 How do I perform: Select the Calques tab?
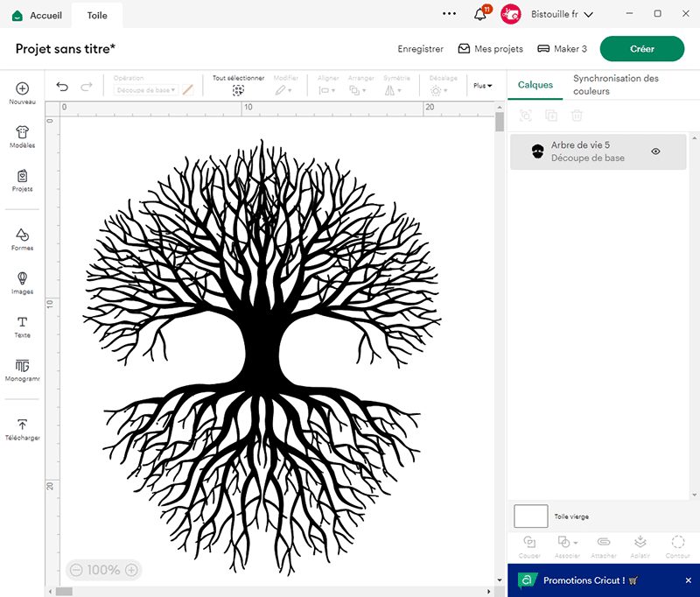[535, 85]
